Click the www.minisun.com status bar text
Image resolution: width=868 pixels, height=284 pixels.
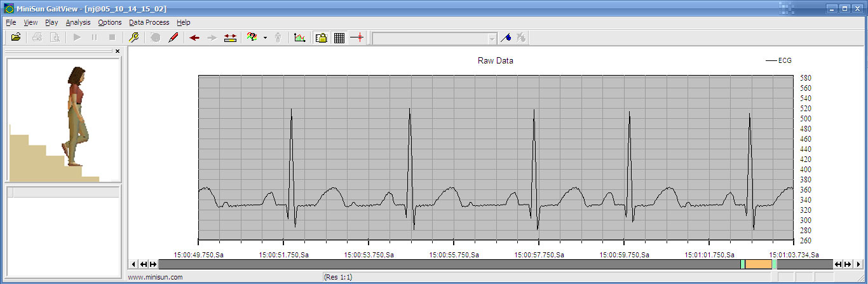coord(156,277)
